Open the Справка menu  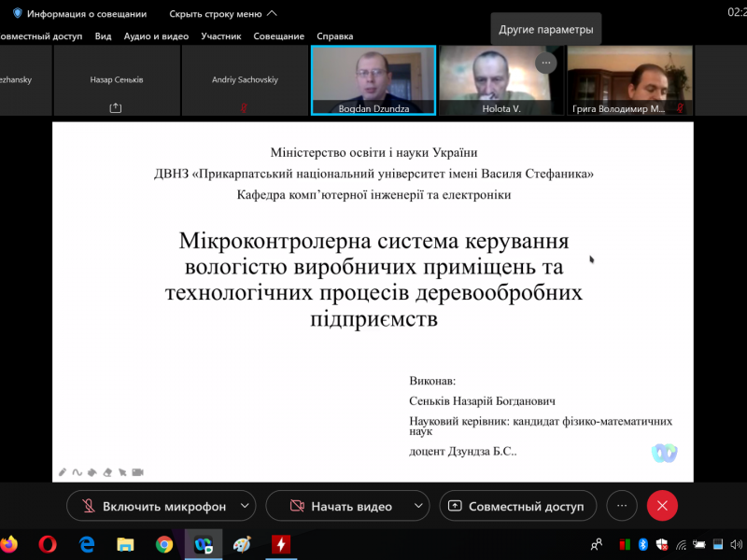[x=335, y=36]
